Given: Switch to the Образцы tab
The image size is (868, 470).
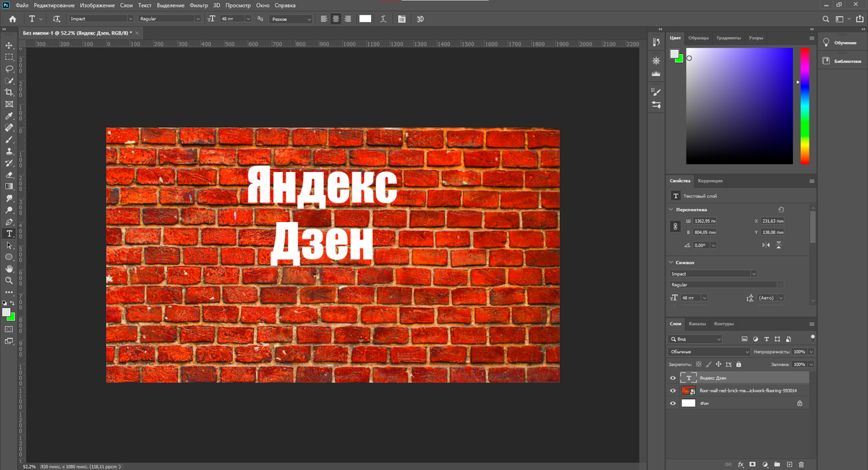Looking at the screenshot, I should pos(699,38).
